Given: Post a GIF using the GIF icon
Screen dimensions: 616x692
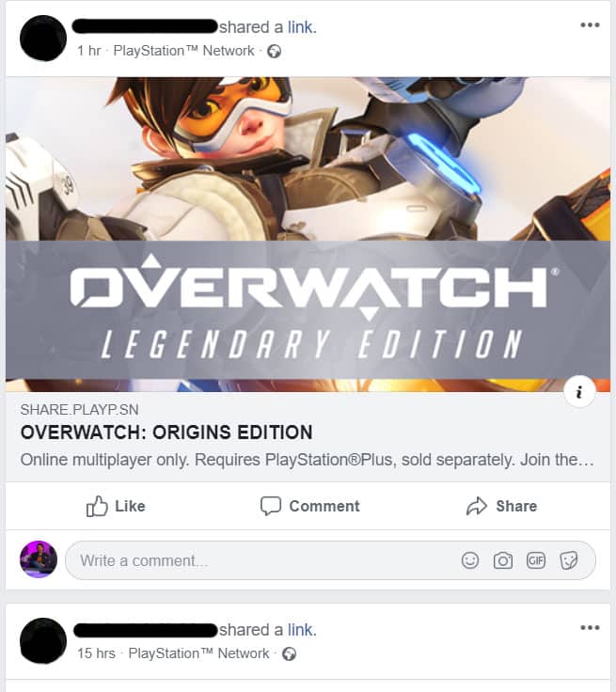Looking at the screenshot, I should (536, 560).
